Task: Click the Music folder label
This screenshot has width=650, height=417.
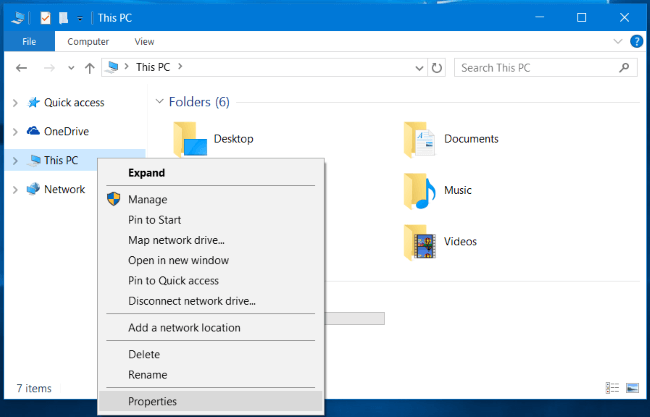Action: [x=458, y=190]
